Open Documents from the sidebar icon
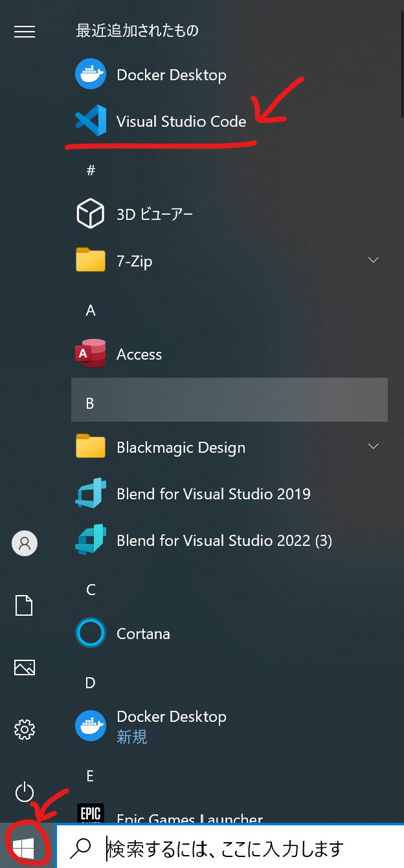 pyautogui.click(x=25, y=606)
